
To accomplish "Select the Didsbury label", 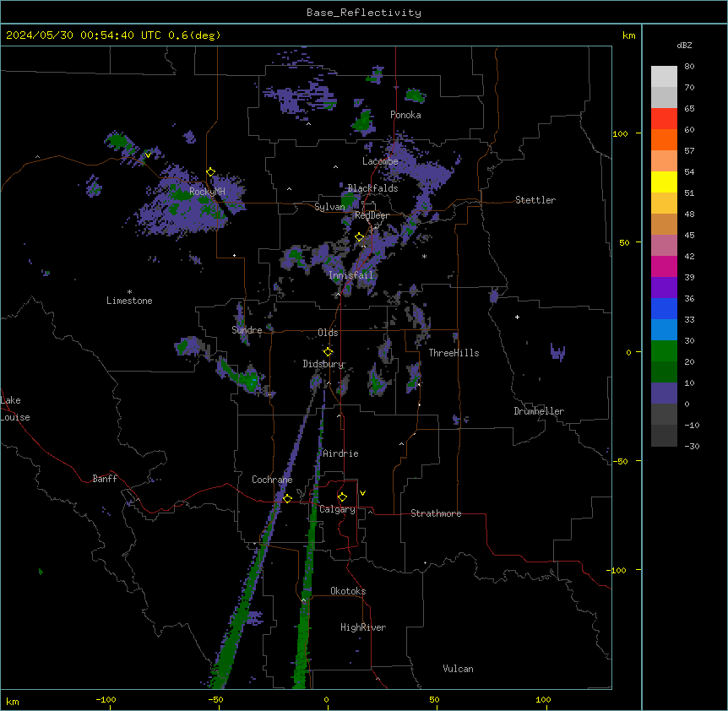I will click(x=323, y=364).
